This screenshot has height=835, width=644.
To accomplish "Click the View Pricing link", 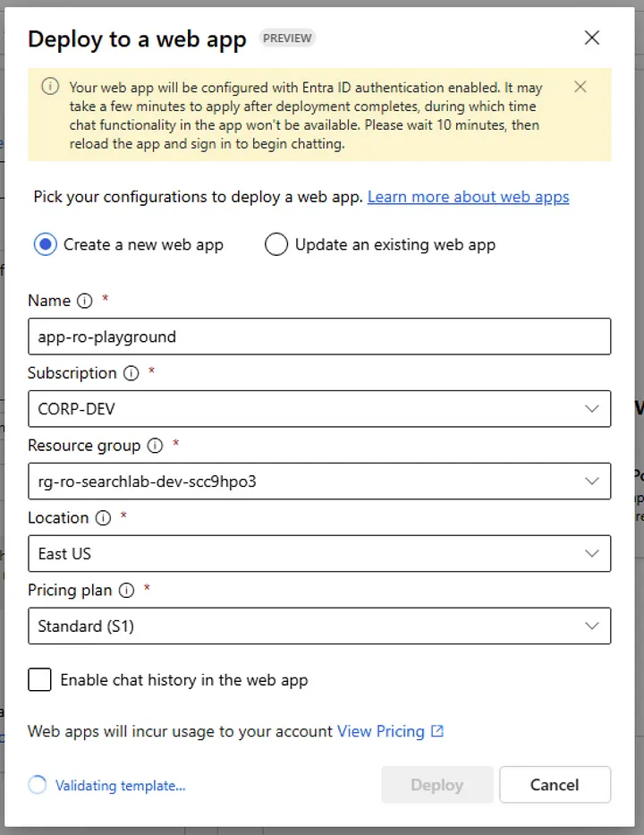I will pos(381,731).
